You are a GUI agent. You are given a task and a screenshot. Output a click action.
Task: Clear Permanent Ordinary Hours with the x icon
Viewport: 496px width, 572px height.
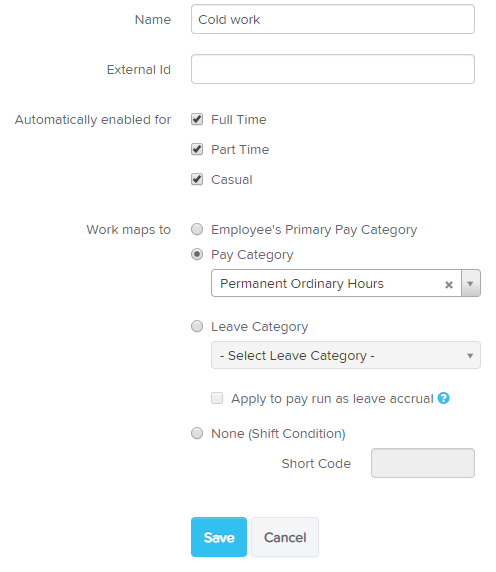click(x=449, y=285)
